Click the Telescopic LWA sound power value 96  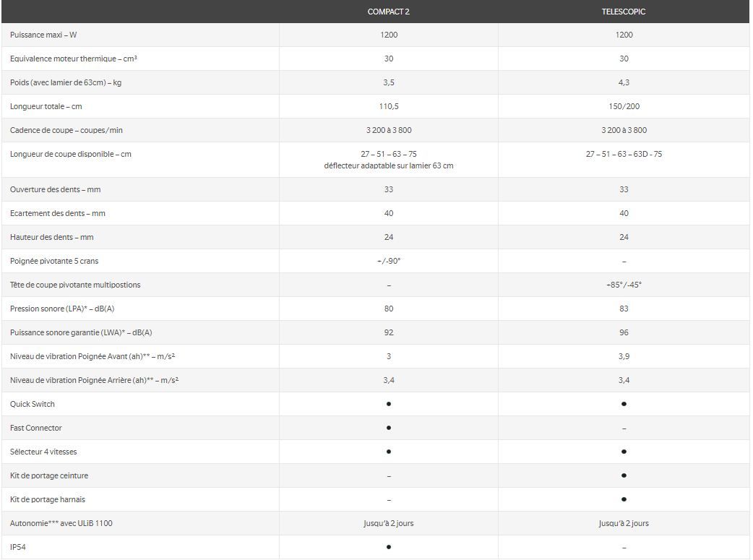pos(624,332)
